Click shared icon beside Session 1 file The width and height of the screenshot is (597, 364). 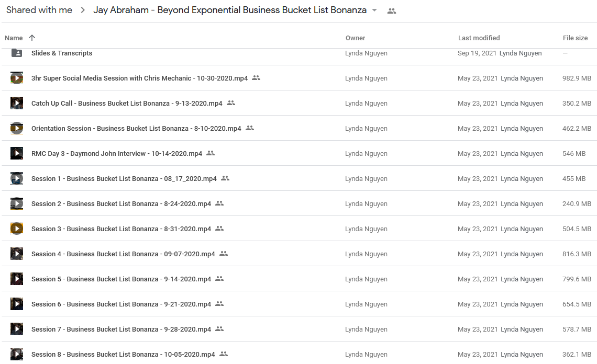click(225, 178)
